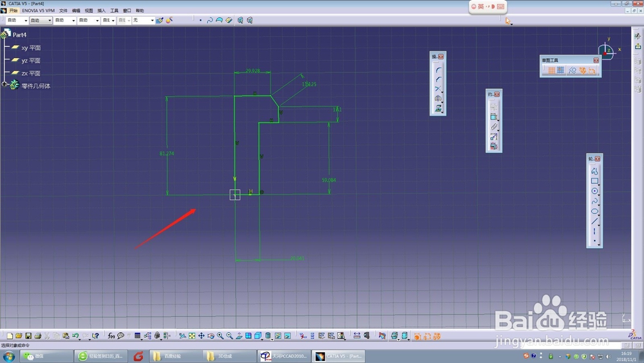
Task: Open the 文件 File menu
Action: pos(63,11)
